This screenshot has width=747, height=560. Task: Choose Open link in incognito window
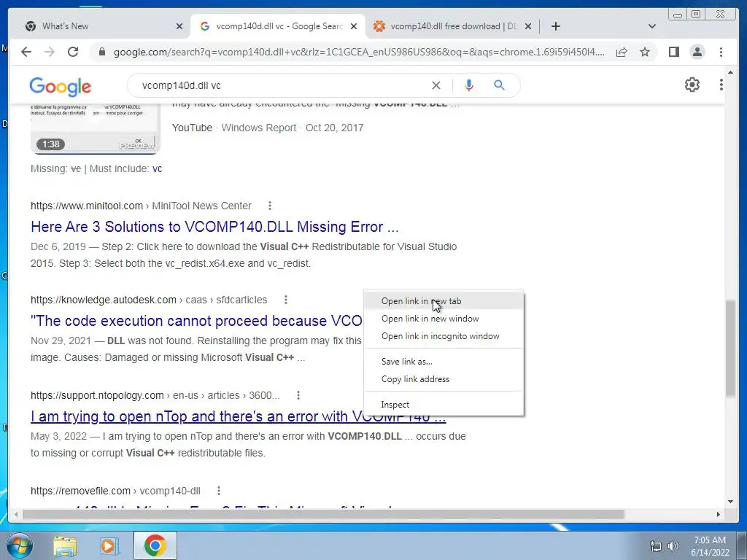tap(444, 336)
